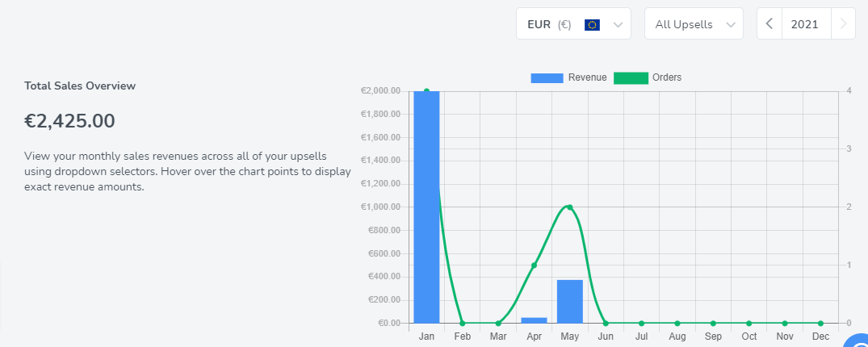Toggle the Orders legend item
Viewport: 868px width, 347px height.
pos(648,77)
